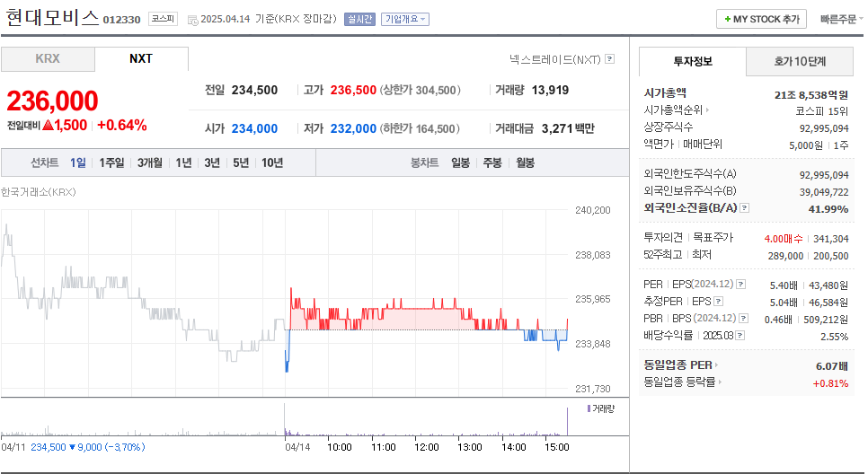Click the PER value 5.40배
Screen dimensions: 868x474
[784, 285]
